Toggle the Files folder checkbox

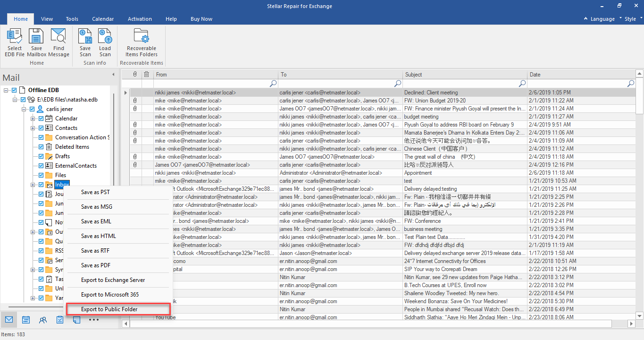coord(41,175)
